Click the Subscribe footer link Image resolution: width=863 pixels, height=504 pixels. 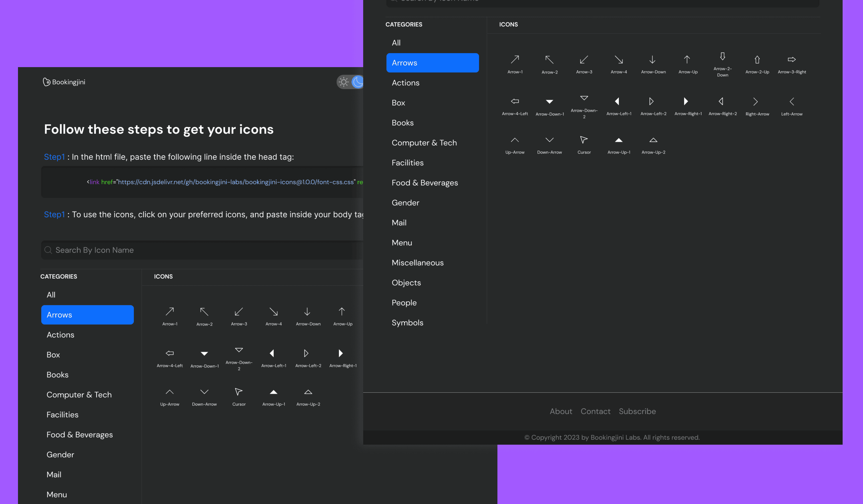[637, 411]
